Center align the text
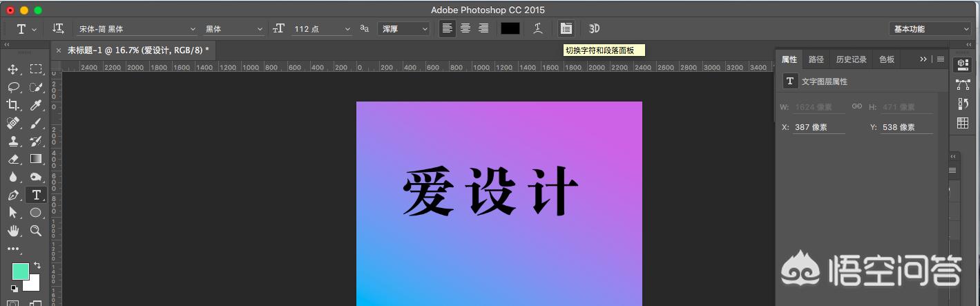 click(465, 28)
